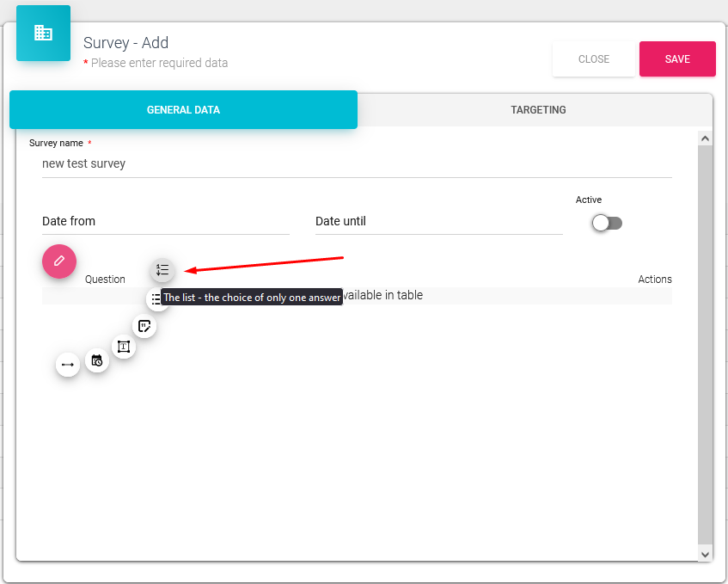Pick the text box question icon

(124, 347)
